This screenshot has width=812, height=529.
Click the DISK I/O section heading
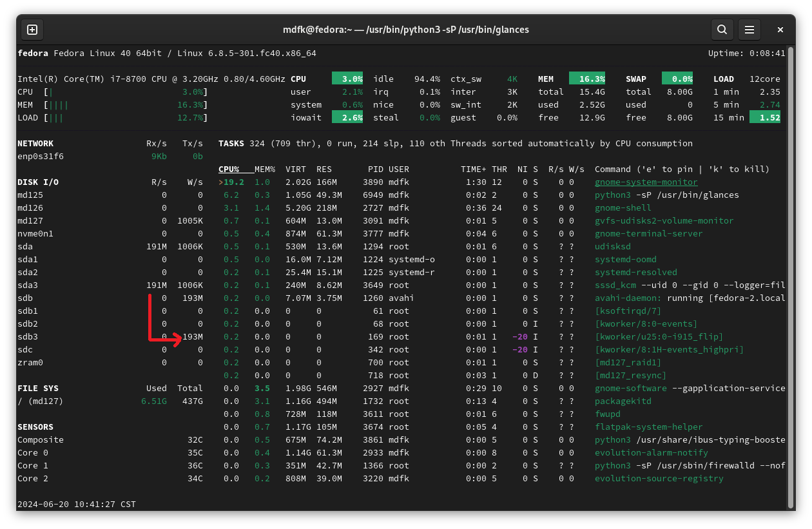38,182
